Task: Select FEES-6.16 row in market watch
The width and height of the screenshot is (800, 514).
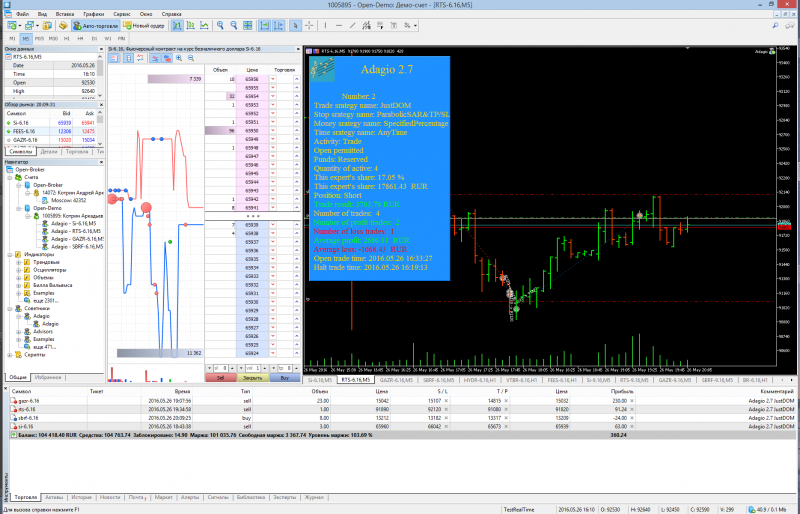Action: click(x=52, y=131)
